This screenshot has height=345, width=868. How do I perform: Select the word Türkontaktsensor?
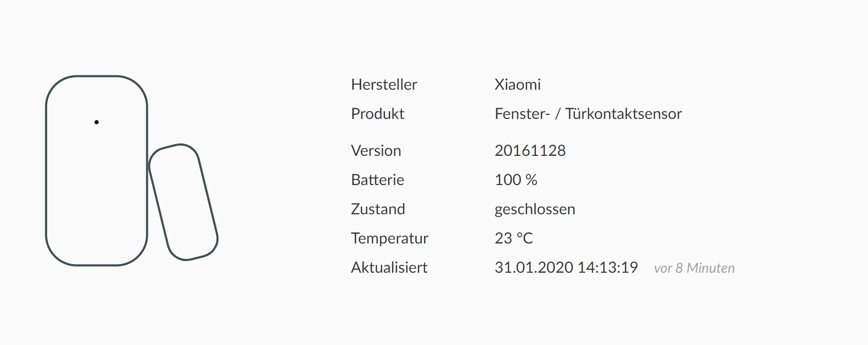pos(623,114)
